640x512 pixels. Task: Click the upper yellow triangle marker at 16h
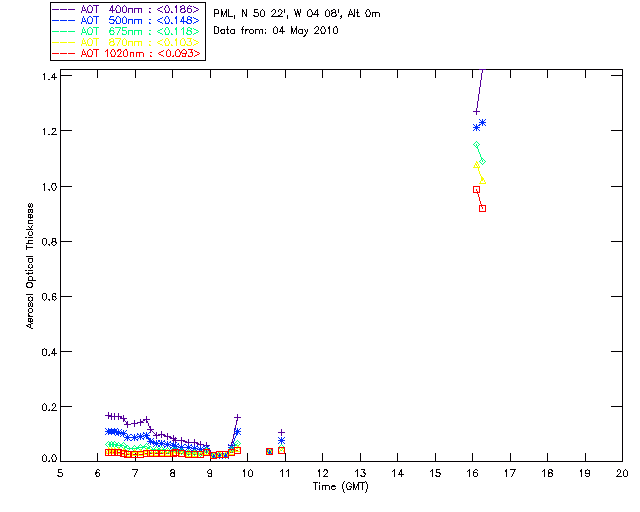coord(476,165)
